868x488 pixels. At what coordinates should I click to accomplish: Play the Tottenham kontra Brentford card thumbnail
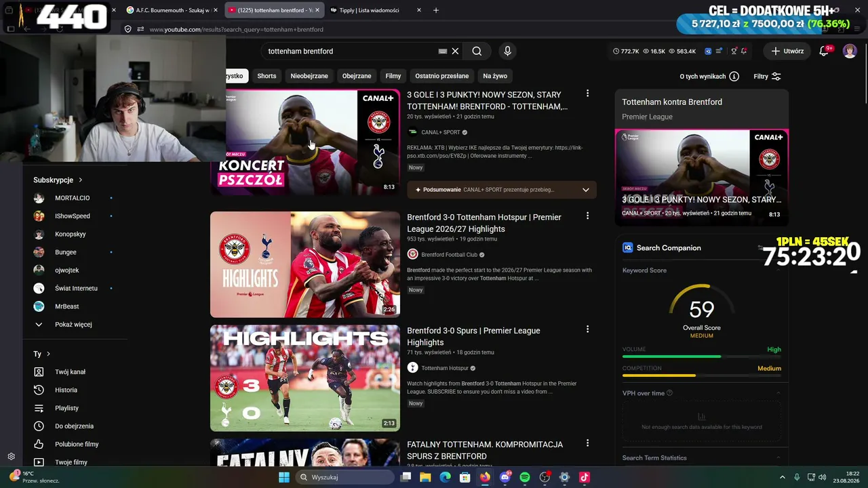point(702,177)
